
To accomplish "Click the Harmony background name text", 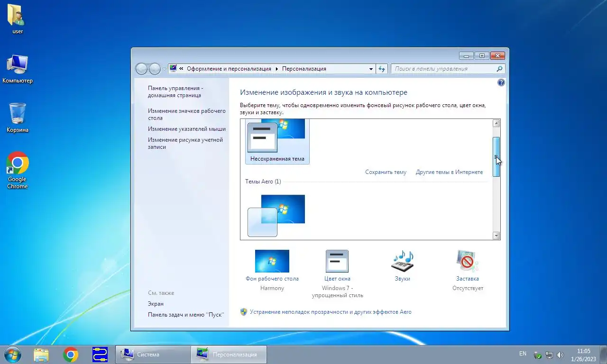I will 272,288.
